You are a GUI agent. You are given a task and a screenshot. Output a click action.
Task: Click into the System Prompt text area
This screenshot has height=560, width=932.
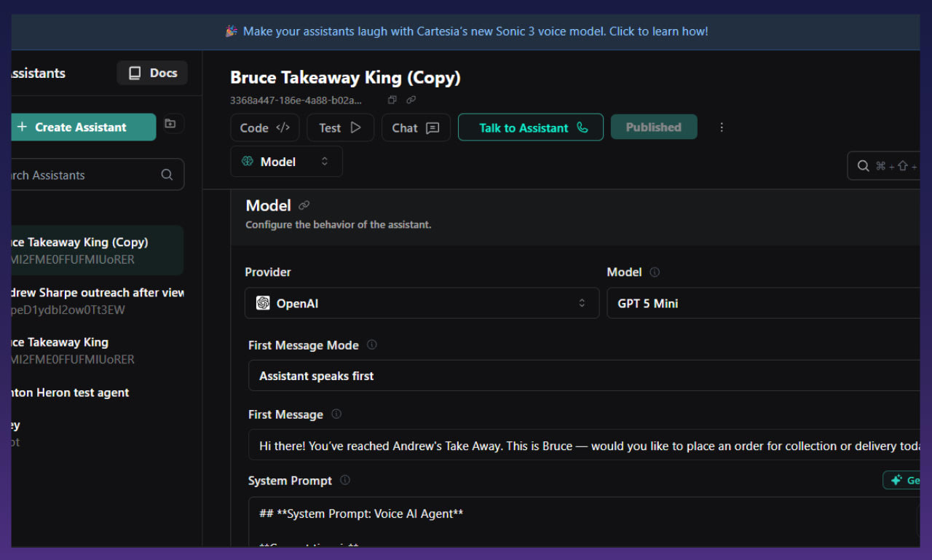pyautogui.click(x=584, y=521)
